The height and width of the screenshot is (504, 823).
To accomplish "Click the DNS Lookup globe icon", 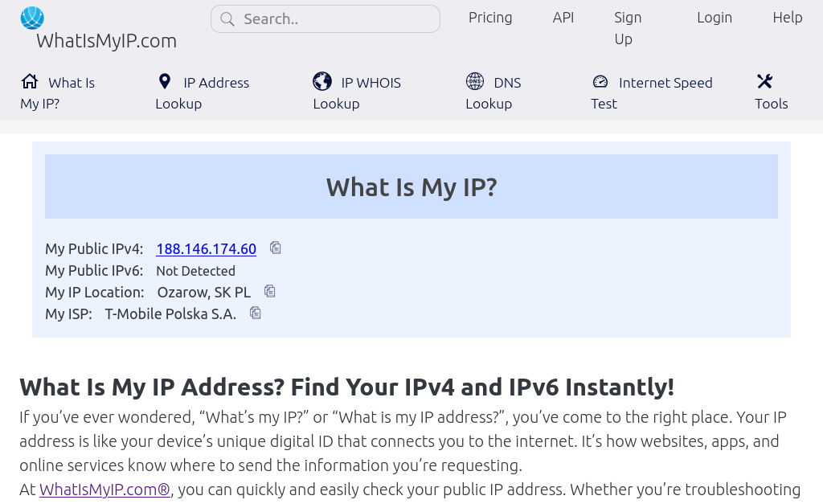I will [475, 81].
